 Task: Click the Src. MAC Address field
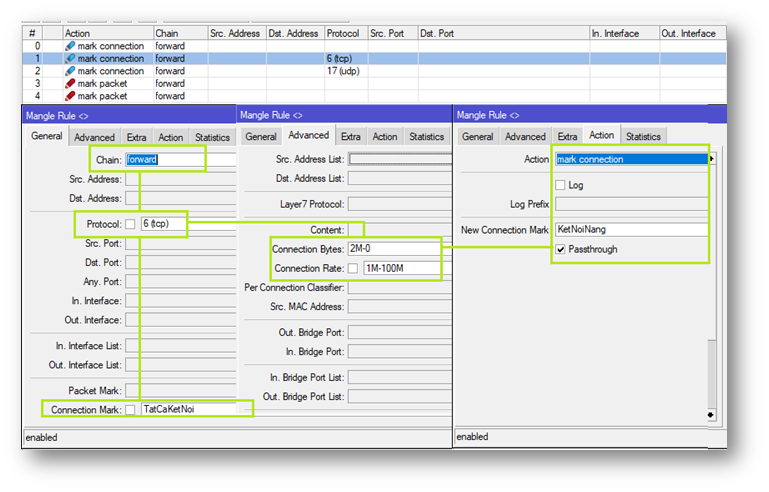[400, 307]
